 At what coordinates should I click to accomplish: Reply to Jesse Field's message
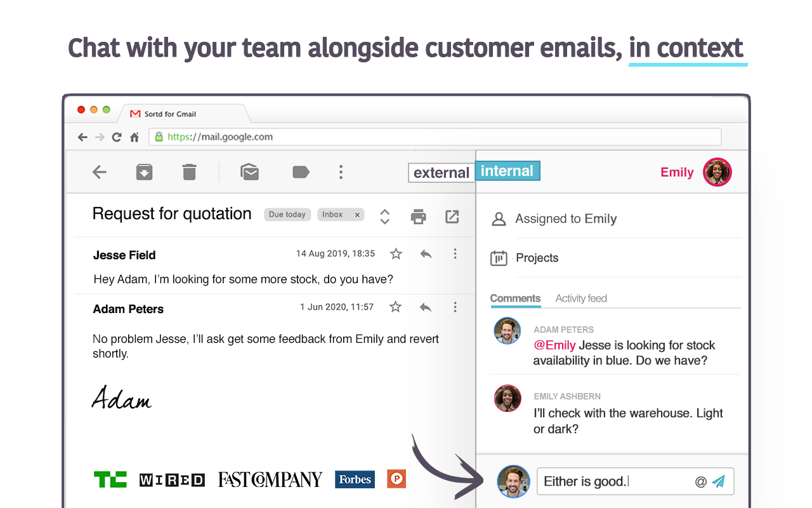click(x=426, y=254)
